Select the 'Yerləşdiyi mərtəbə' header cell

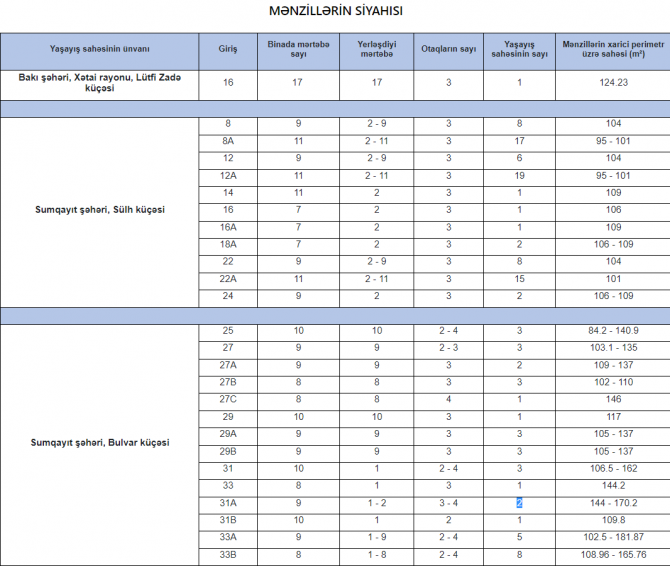pos(377,49)
